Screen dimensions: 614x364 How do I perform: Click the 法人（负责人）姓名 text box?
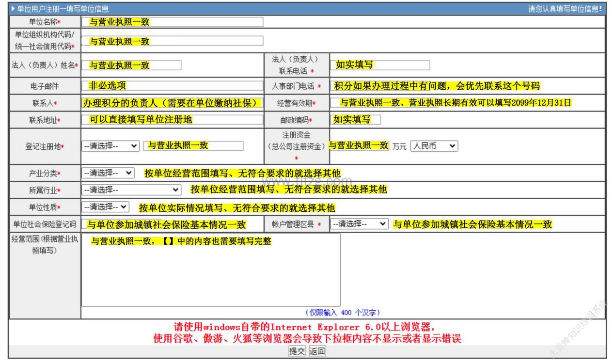tap(131, 65)
